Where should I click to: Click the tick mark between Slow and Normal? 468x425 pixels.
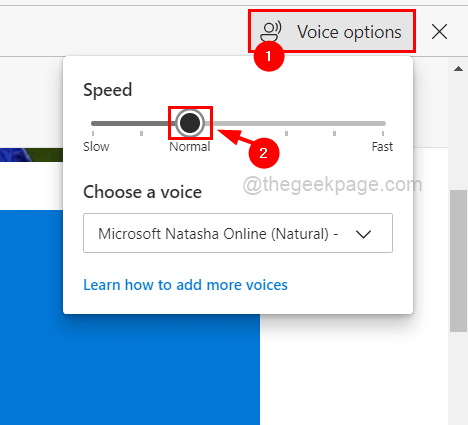(x=141, y=133)
